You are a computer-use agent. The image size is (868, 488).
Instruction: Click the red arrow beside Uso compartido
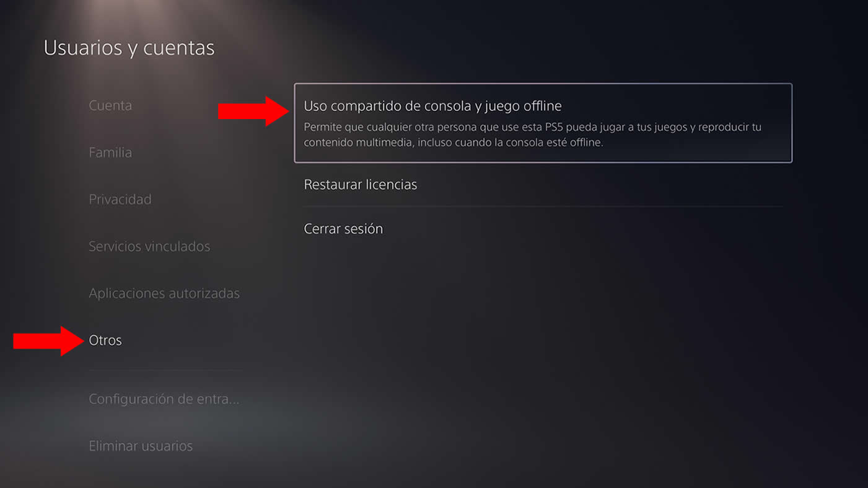(x=253, y=111)
